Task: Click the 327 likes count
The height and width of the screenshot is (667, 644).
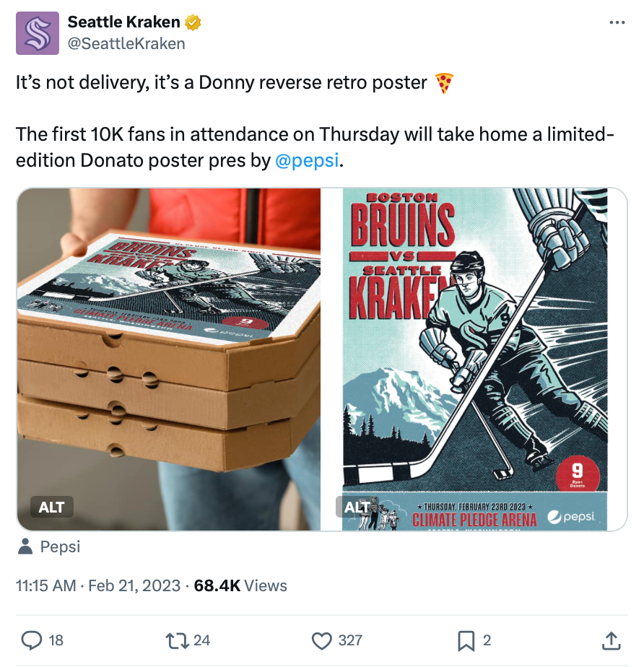Action: 350,640
